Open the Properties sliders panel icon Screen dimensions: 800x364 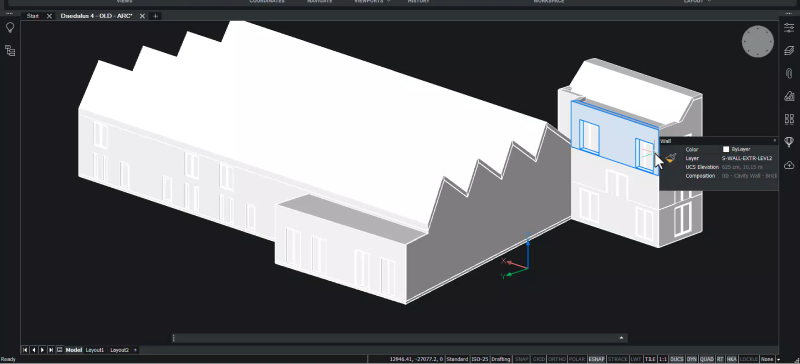[789, 28]
